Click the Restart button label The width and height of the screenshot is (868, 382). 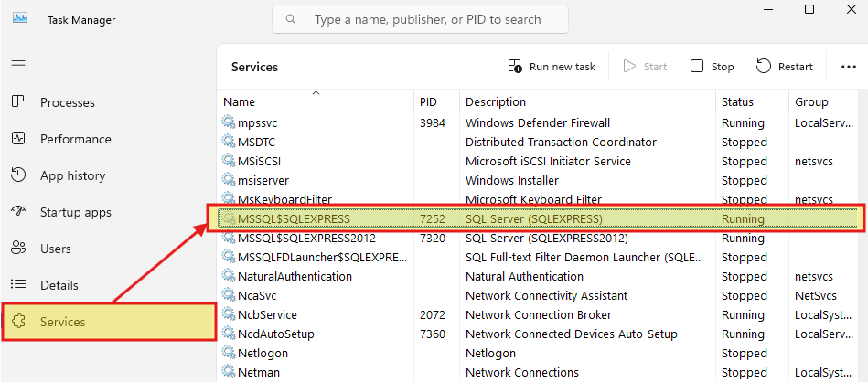tap(796, 67)
